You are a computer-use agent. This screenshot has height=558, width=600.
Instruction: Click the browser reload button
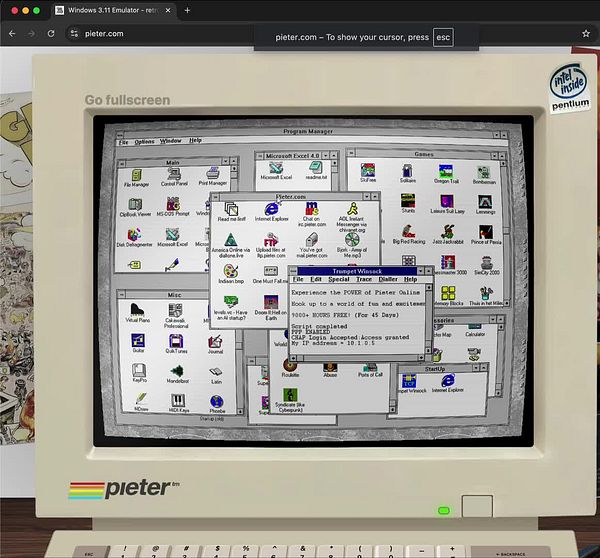pyautogui.click(x=51, y=34)
